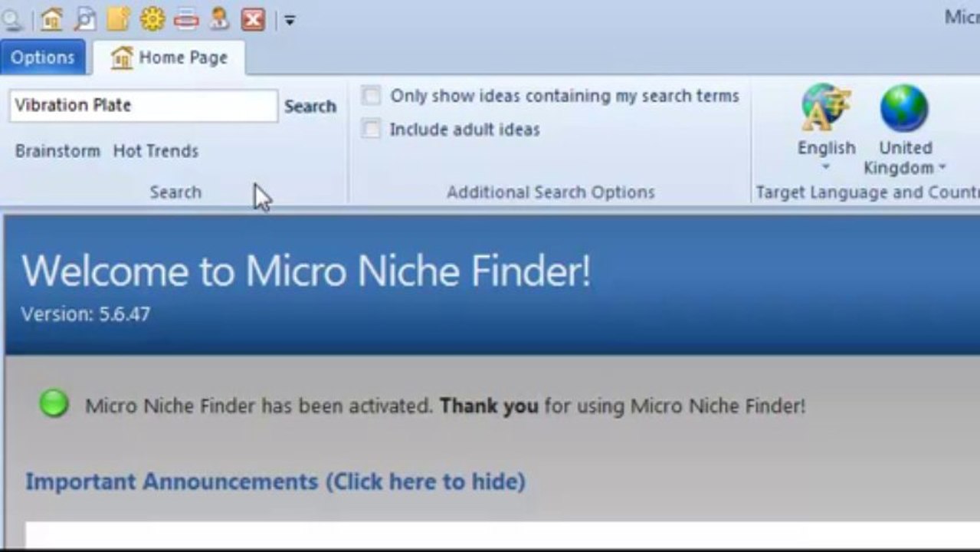Click the yellow note icon in toolbar
The image size is (980, 552).
point(117,18)
